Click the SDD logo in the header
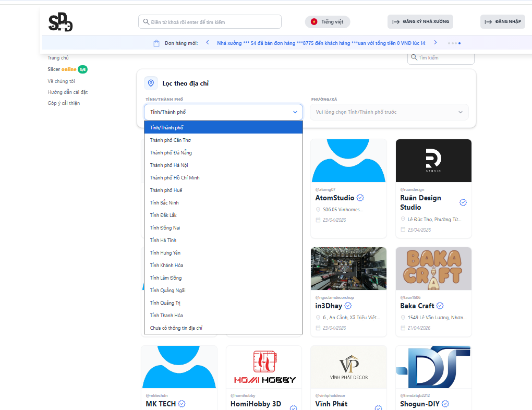 [x=61, y=22]
